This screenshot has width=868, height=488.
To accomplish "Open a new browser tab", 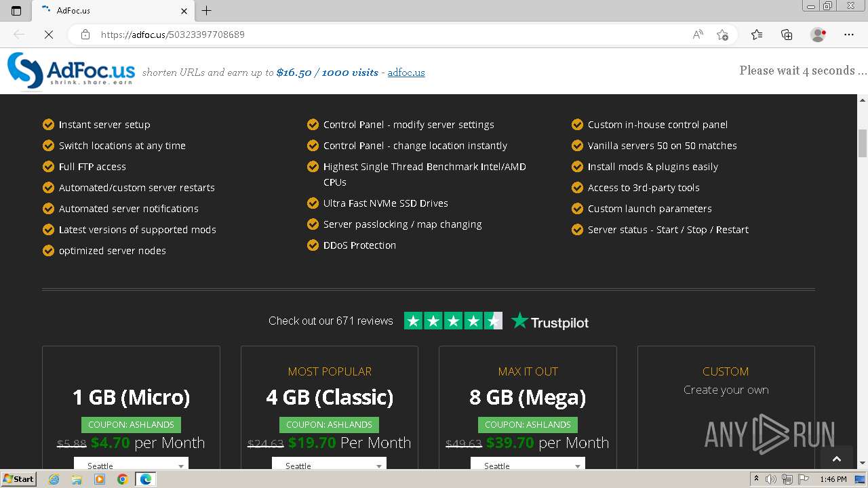I will pos(207,11).
